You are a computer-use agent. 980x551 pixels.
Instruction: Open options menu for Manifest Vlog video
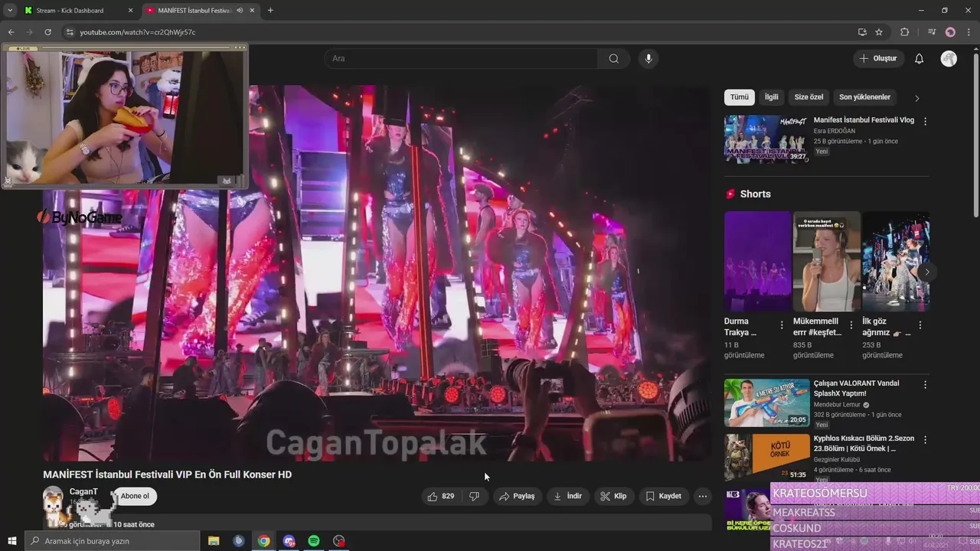925,121
